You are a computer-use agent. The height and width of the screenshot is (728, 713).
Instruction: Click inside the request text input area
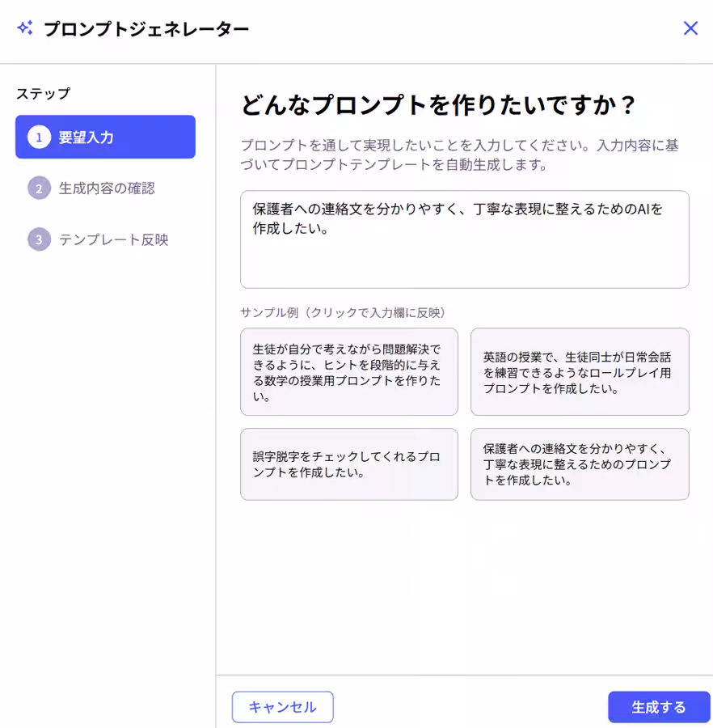[464, 239]
